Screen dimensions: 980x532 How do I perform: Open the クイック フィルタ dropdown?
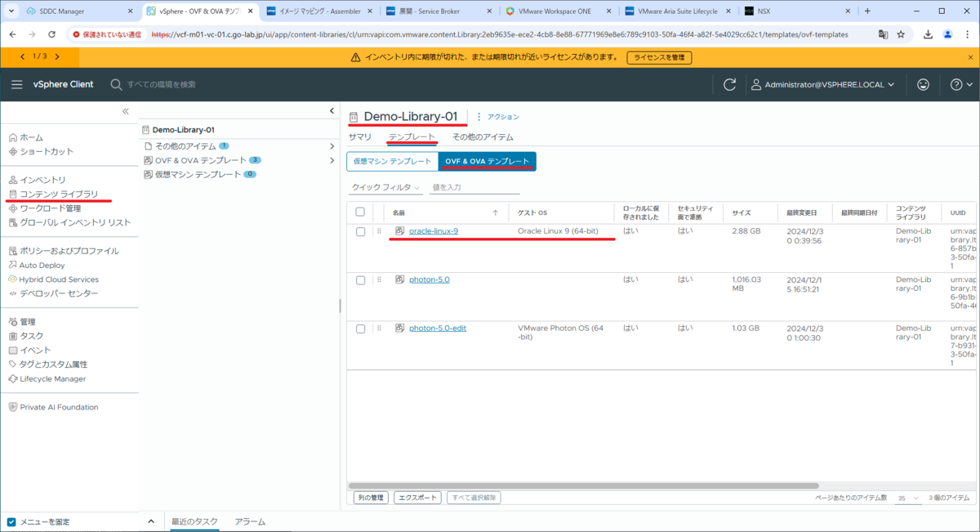pos(385,187)
